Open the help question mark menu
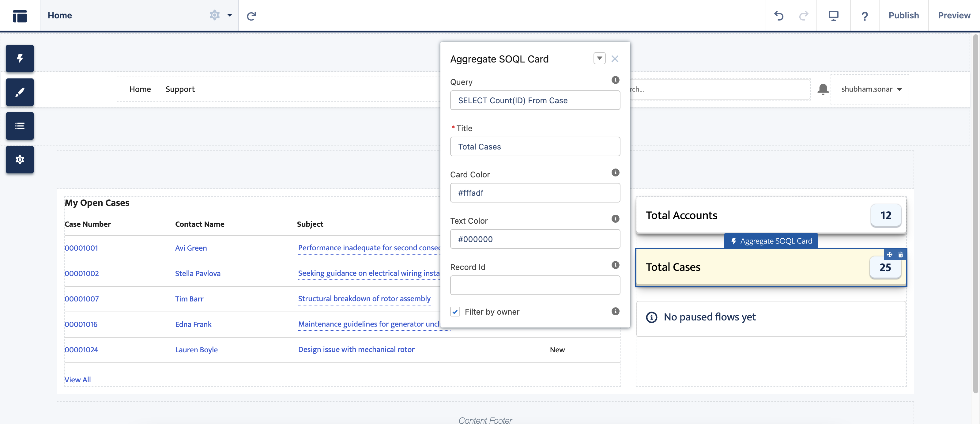 pos(864,16)
